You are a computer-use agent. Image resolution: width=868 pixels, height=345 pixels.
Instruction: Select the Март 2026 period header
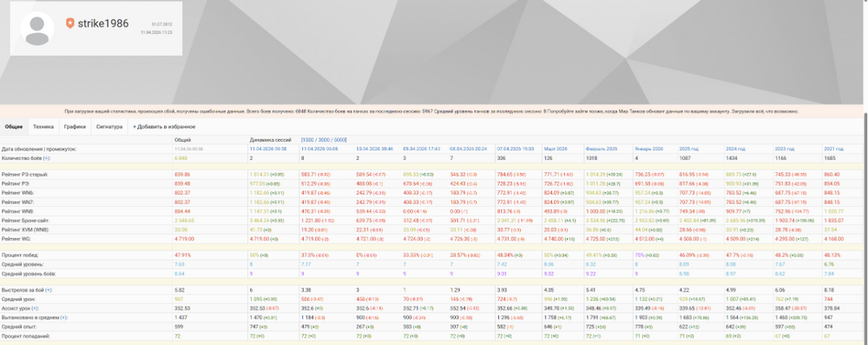point(556,149)
